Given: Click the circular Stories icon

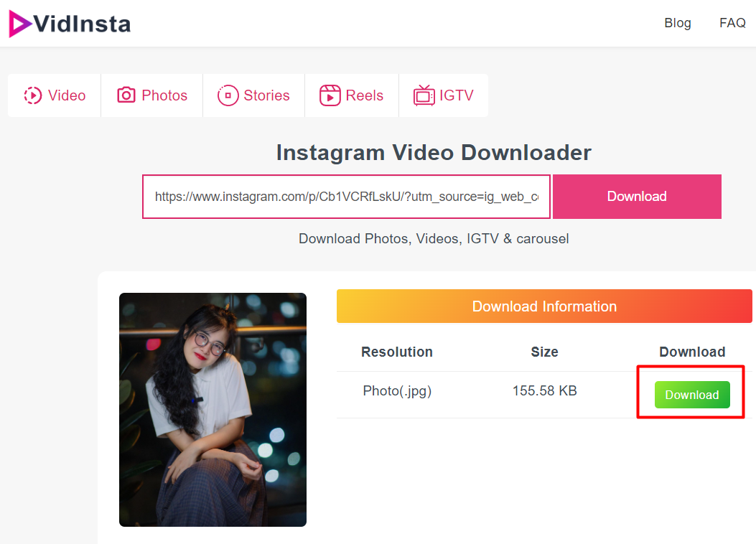Looking at the screenshot, I should pos(228,95).
